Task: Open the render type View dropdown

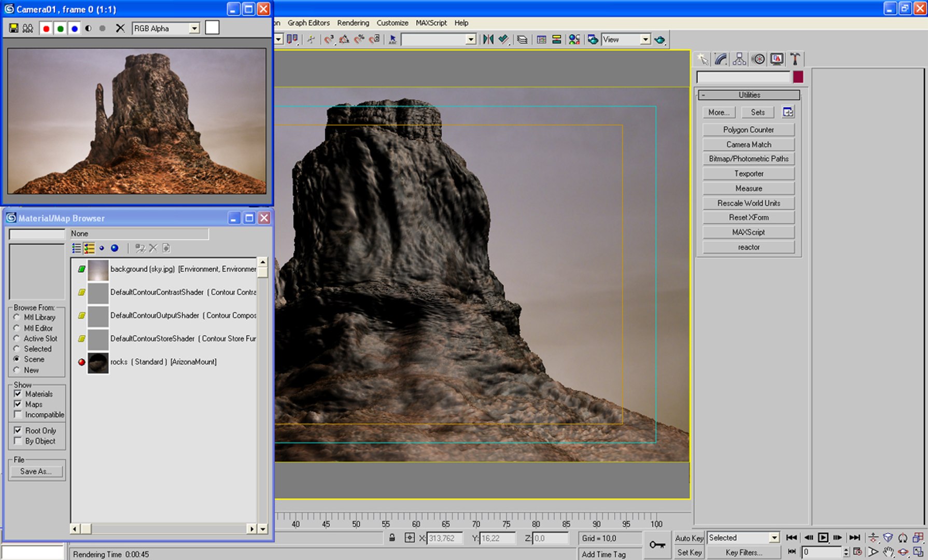Action: (645, 39)
